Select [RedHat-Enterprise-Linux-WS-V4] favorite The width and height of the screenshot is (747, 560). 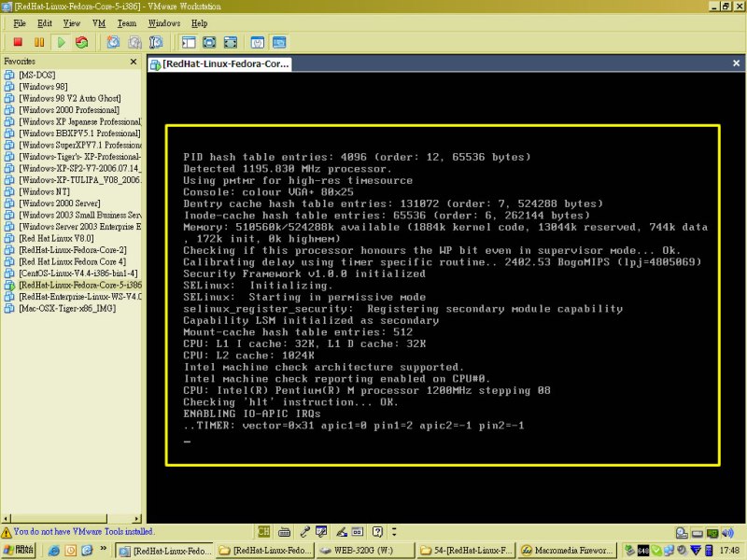[x=73, y=297]
